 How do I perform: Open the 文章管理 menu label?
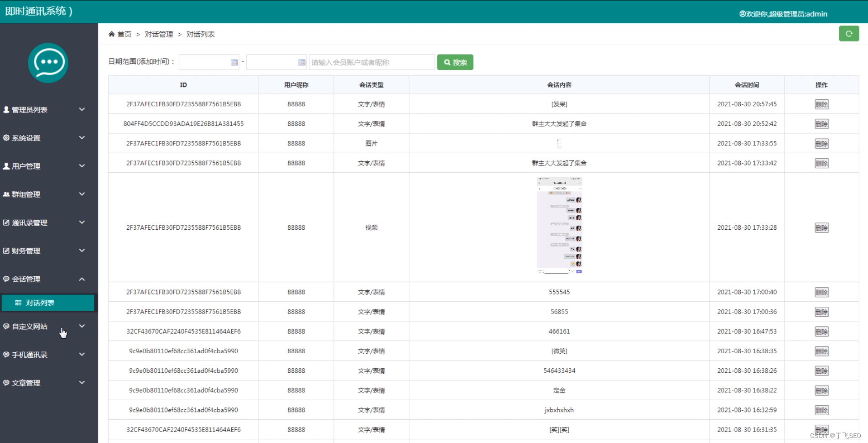(26, 383)
